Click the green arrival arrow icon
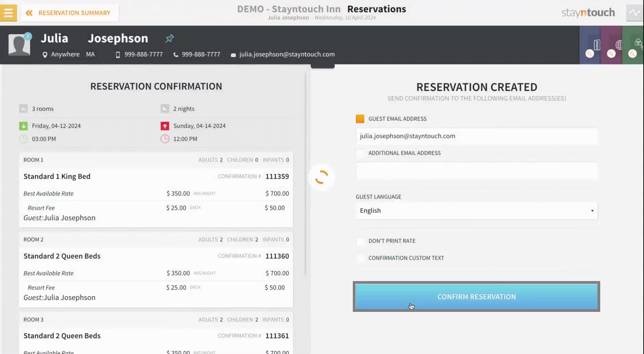Screen dimensions: 644x354 pos(23,126)
